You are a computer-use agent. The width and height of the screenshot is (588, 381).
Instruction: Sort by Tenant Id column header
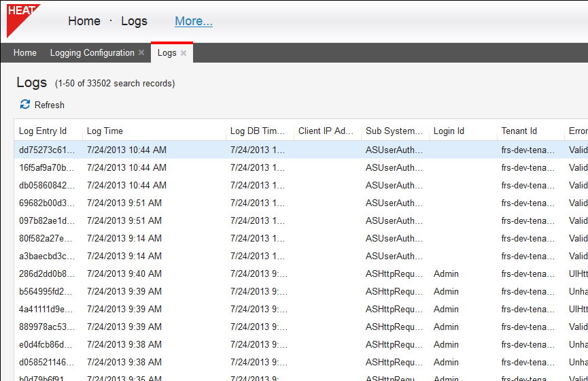(519, 131)
